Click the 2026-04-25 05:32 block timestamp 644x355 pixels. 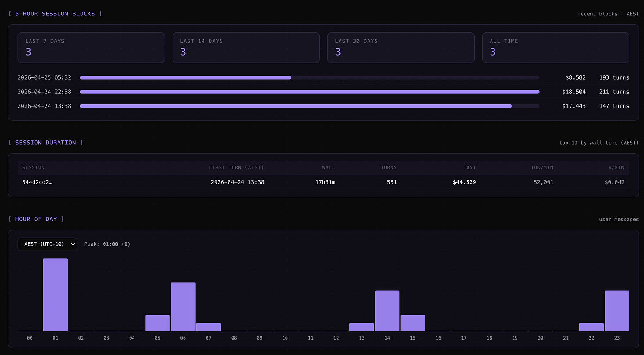[x=44, y=77]
